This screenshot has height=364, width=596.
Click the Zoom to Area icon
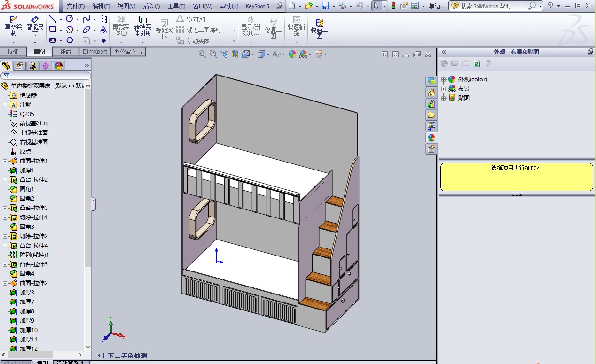213,54
